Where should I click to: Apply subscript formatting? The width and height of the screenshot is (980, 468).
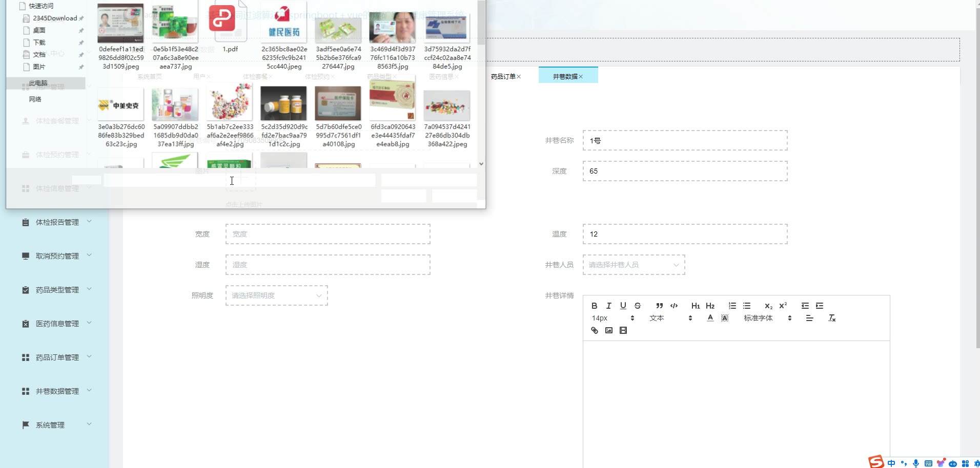pos(768,306)
